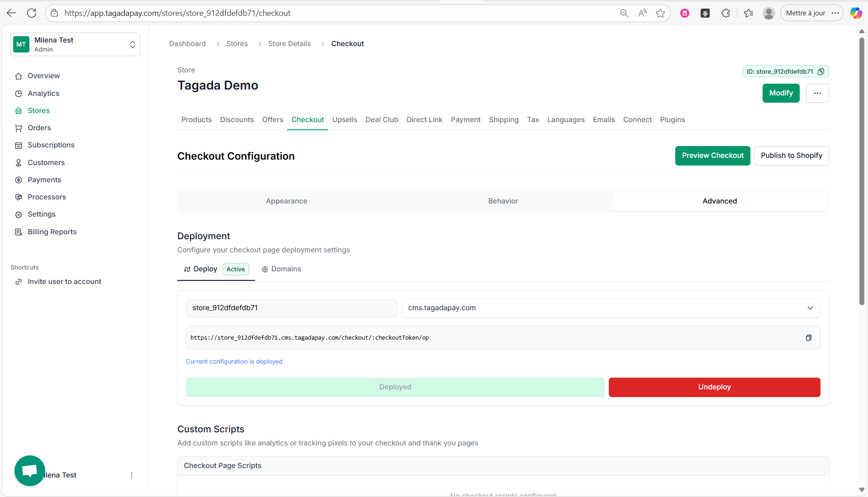Image resolution: width=868 pixels, height=497 pixels.
Task: Click the pink extension icon
Action: tap(685, 13)
